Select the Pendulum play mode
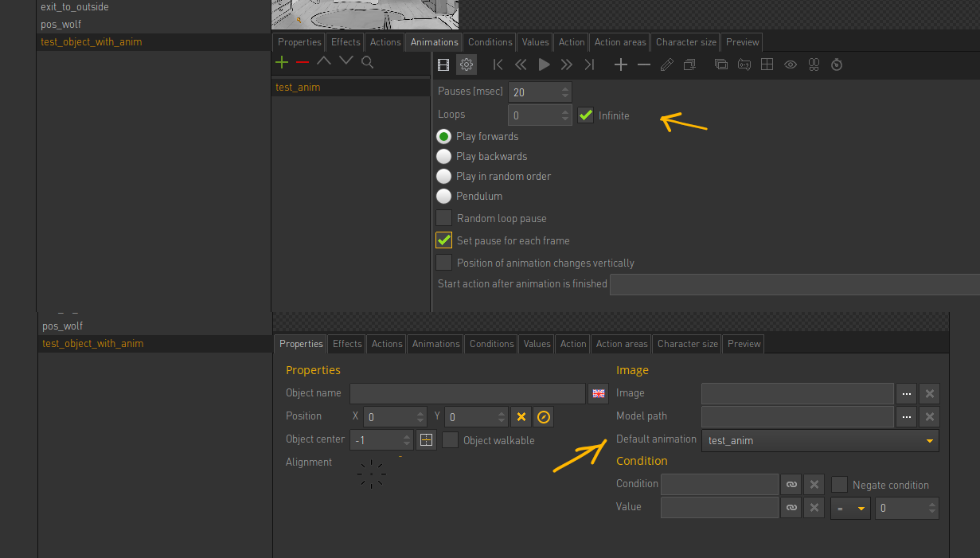The height and width of the screenshot is (558, 980). 444,196
